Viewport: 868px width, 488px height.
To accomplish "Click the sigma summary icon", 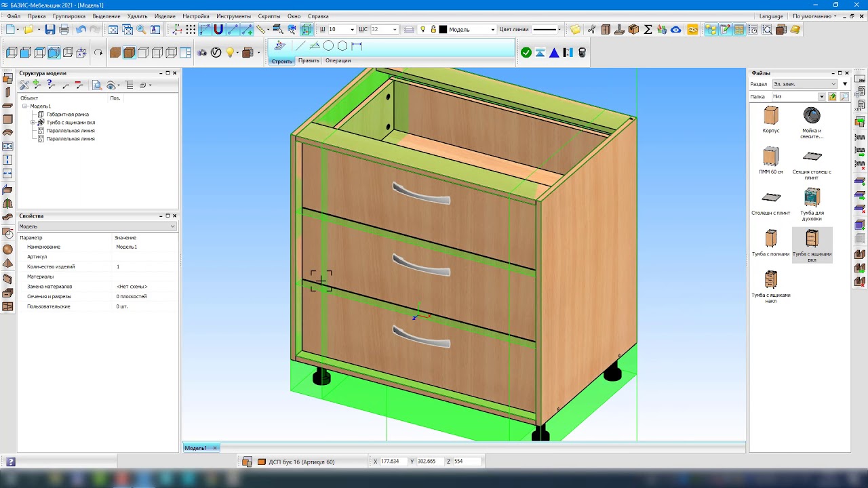I will (x=648, y=29).
